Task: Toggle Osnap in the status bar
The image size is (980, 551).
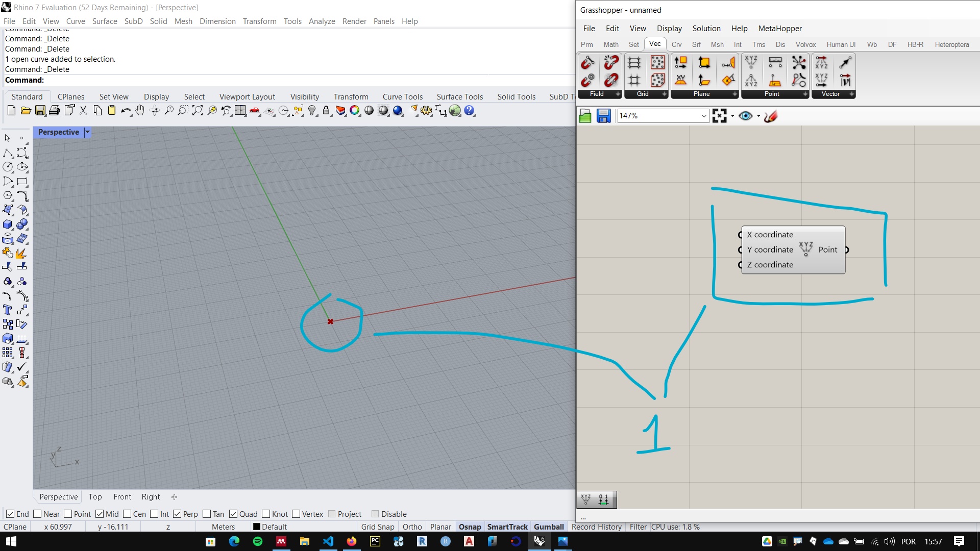Action: pos(470,527)
